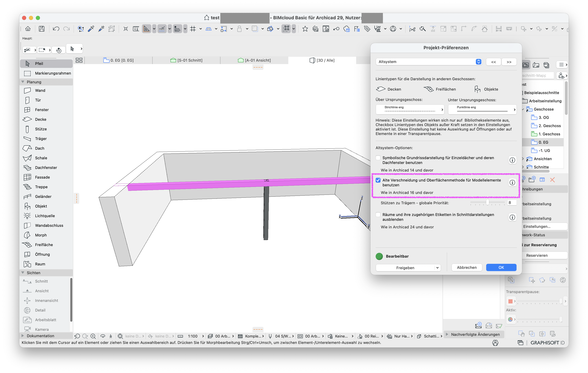
Task: Switch to A-01 Ansicht tab
Action: (254, 60)
